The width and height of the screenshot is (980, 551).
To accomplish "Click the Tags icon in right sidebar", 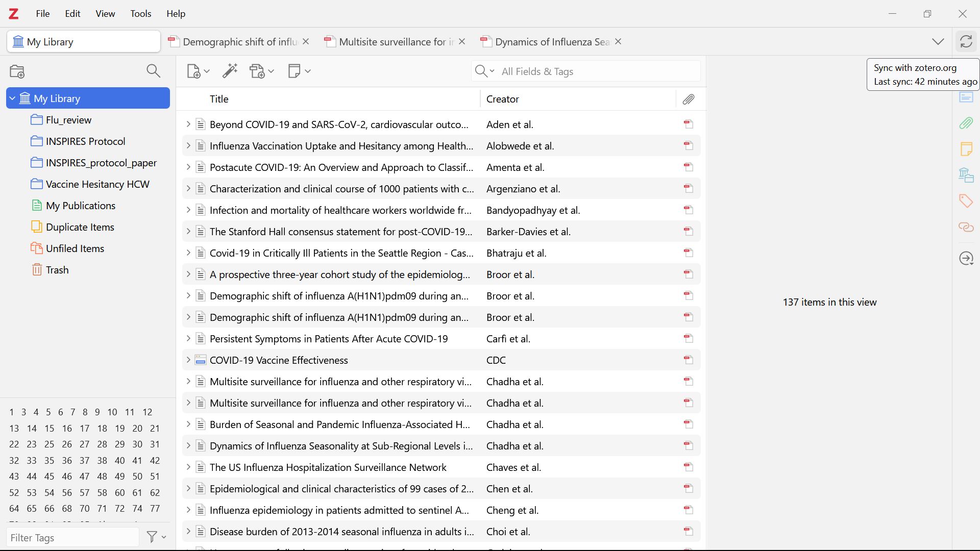I will tap(966, 201).
